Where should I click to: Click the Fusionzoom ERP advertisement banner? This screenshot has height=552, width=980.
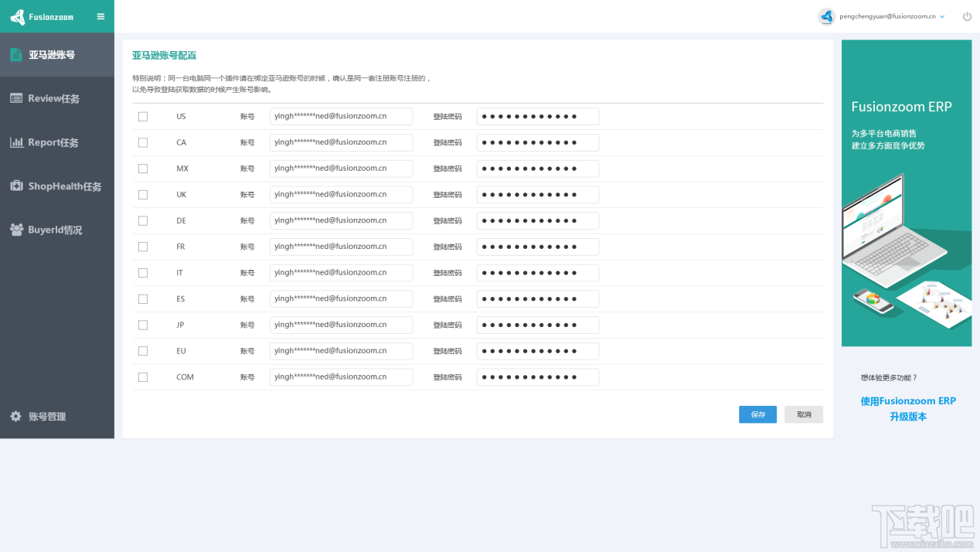pos(907,193)
